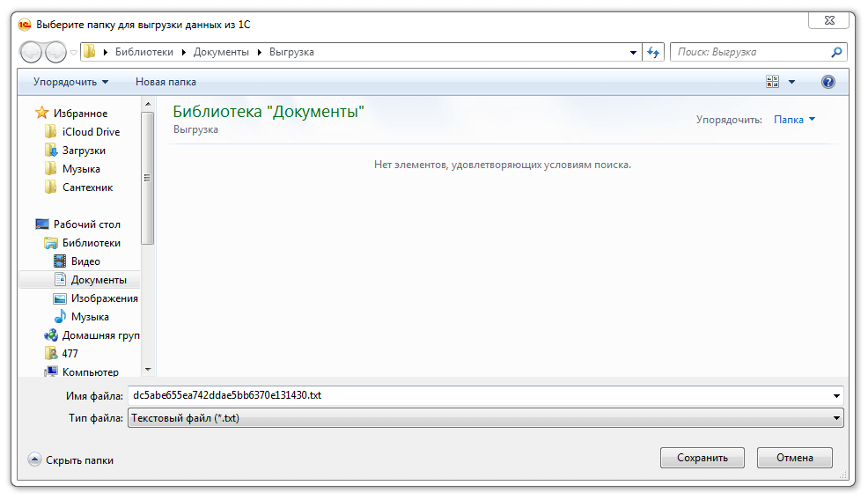Open the Папка arrangement dropdown
The image size is (868, 500).
794,120
